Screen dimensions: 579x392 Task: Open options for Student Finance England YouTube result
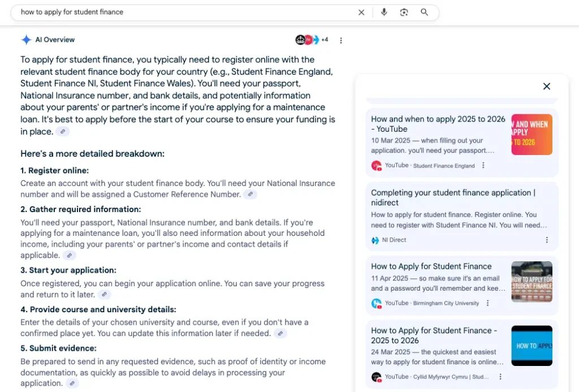coord(483,165)
